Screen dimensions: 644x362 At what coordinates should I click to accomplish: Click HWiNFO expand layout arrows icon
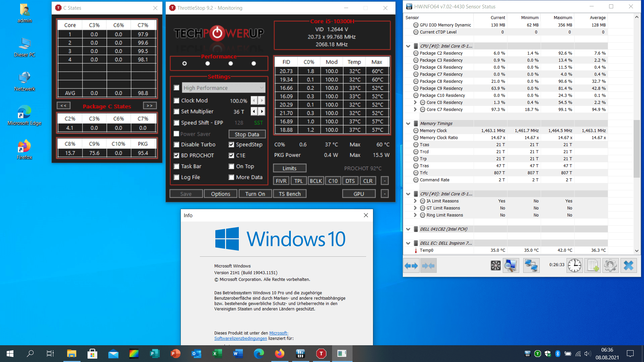click(411, 266)
